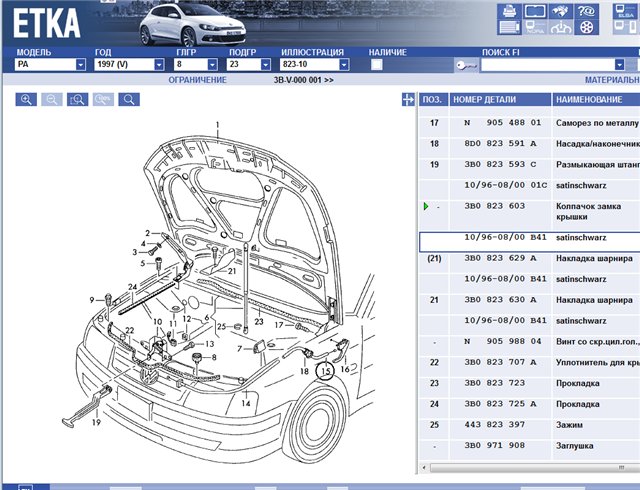Click the ETKA logo

click(x=46, y=23)
